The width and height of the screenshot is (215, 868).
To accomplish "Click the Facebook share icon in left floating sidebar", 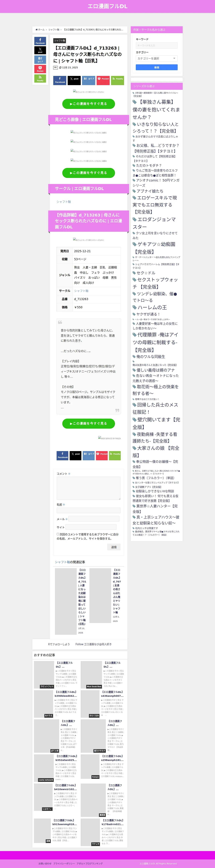I will pyautogui.click(x=40, y=41).
